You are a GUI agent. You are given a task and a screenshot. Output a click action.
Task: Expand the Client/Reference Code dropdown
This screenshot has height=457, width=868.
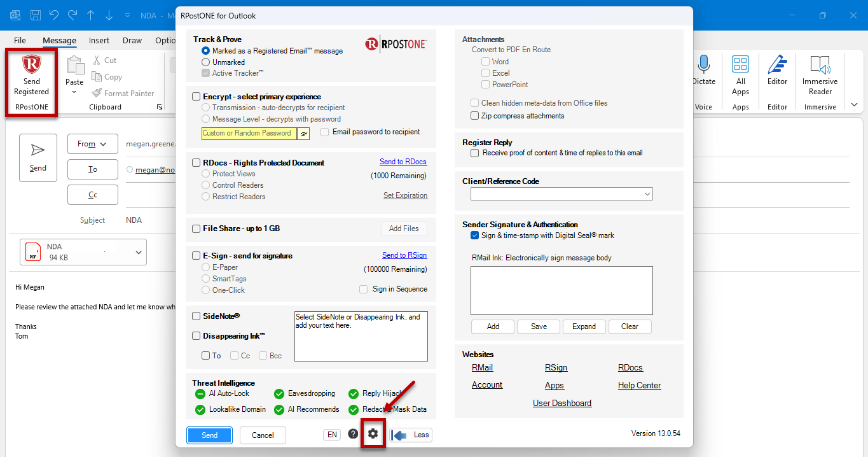pyautogui.click(x=561, y=194)
